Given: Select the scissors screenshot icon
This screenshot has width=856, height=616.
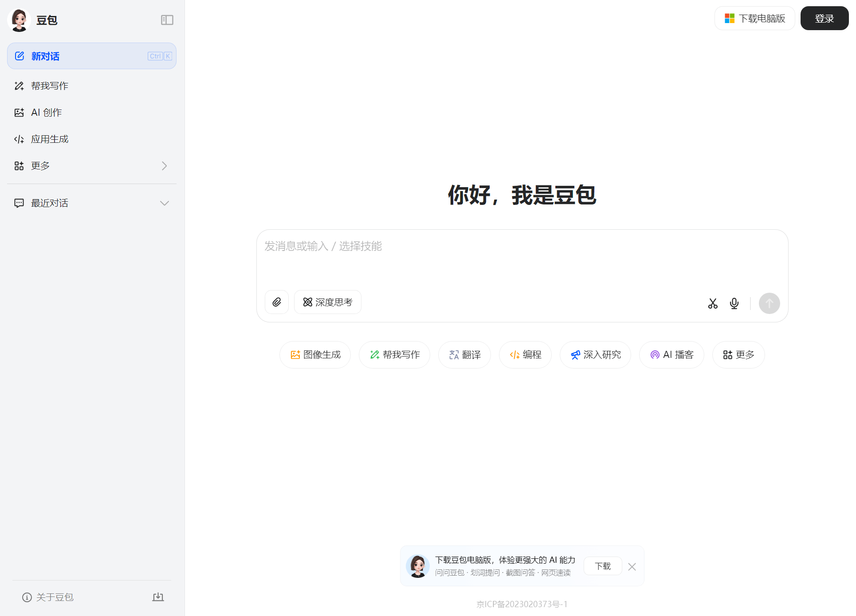Looking at the screenshot, I should click(713, 303).
